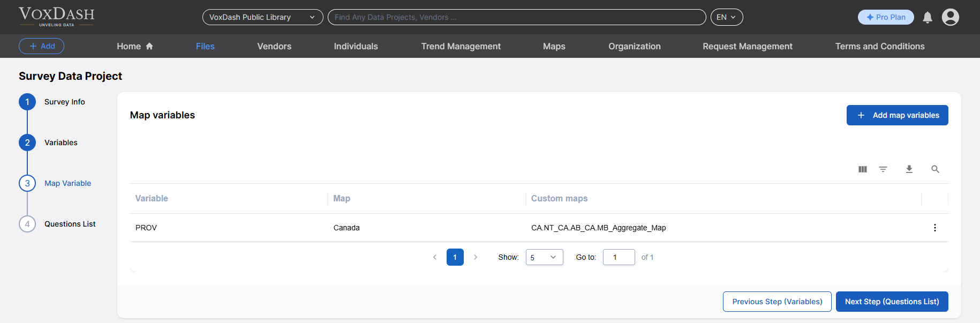
Task: Click the Survey Info step label
Action: (x=65, y=102)
